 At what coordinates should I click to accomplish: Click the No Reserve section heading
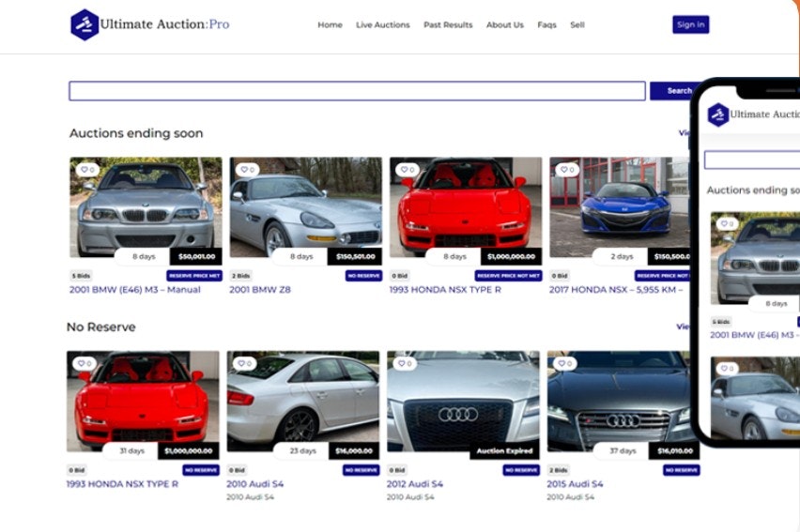pos(101,327)
